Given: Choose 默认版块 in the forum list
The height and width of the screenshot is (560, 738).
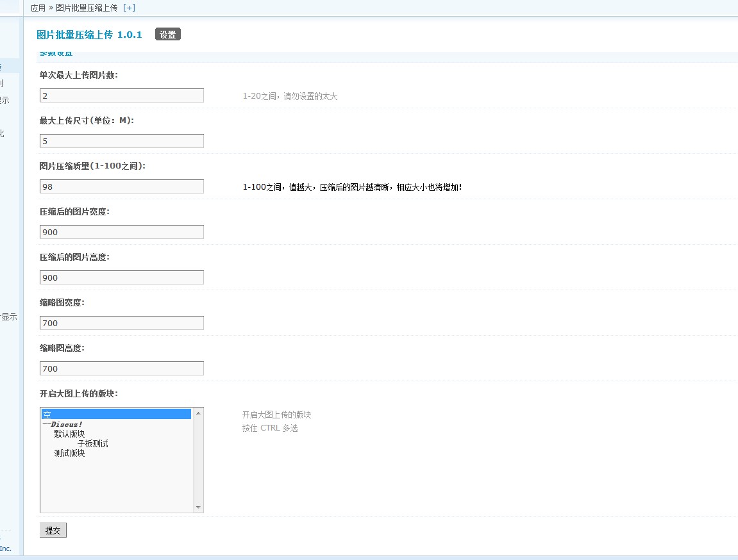Looking at the screenshot, I should point(69,434).
